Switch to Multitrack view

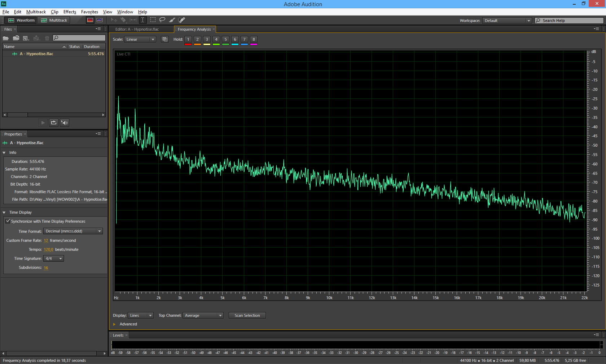point(54,20)
